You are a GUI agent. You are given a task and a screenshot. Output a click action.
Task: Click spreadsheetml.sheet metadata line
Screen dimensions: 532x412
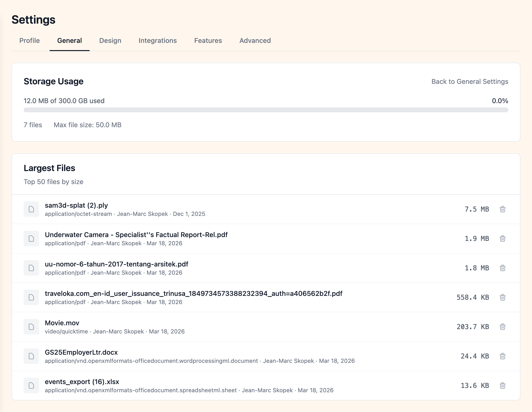pos(189,390)
